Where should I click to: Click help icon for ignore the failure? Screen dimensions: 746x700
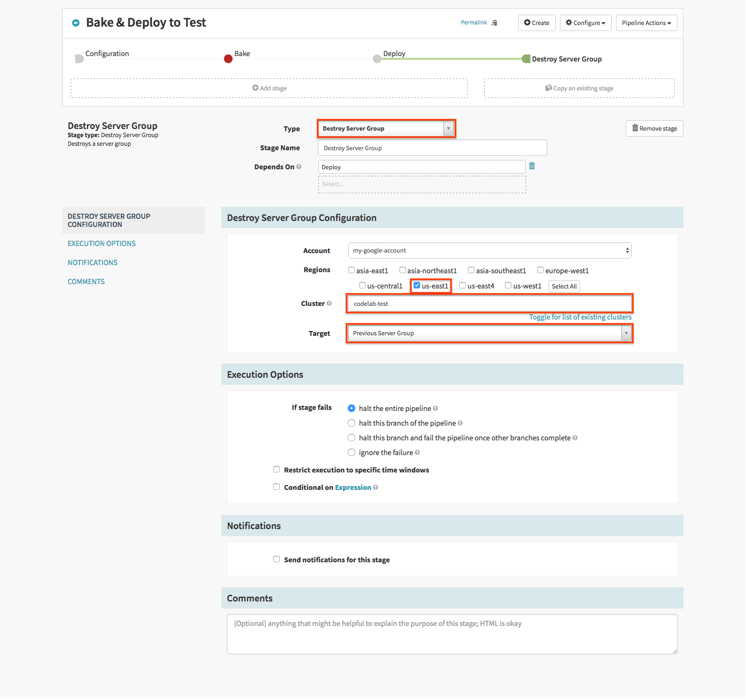(x=417, y=452)
